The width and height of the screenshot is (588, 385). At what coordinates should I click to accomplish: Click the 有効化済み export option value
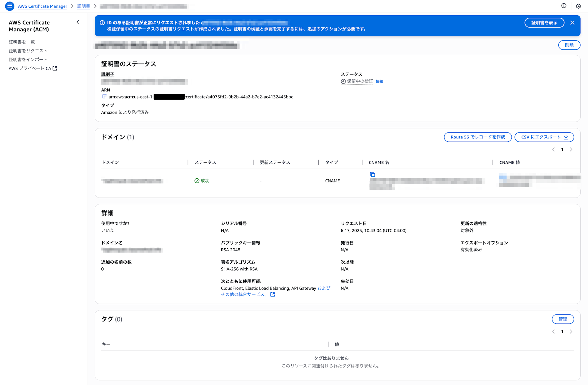point(471,250)
